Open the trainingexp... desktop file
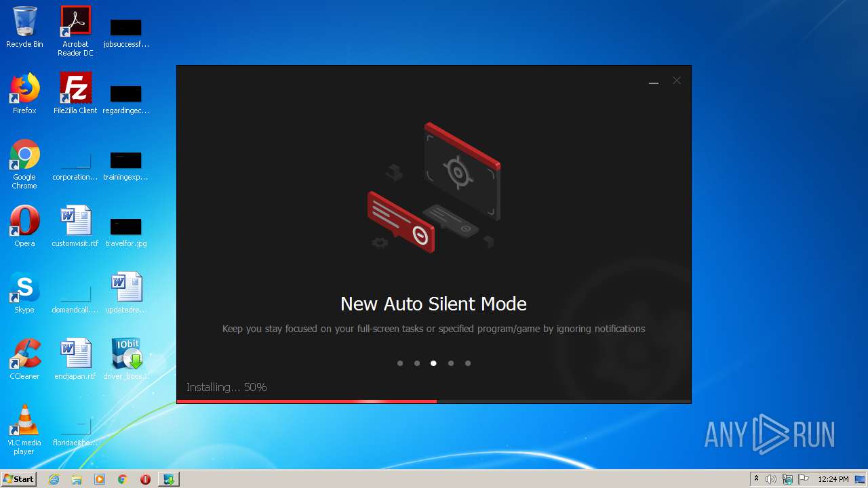 click(x=126, y=167)
